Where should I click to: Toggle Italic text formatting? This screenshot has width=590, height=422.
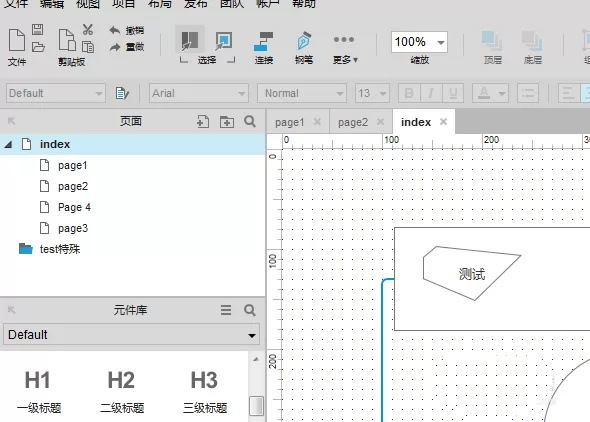431,93
